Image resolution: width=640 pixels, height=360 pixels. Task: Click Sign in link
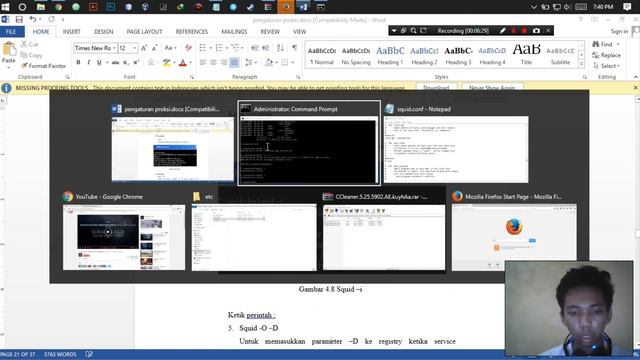coord(619,31)
